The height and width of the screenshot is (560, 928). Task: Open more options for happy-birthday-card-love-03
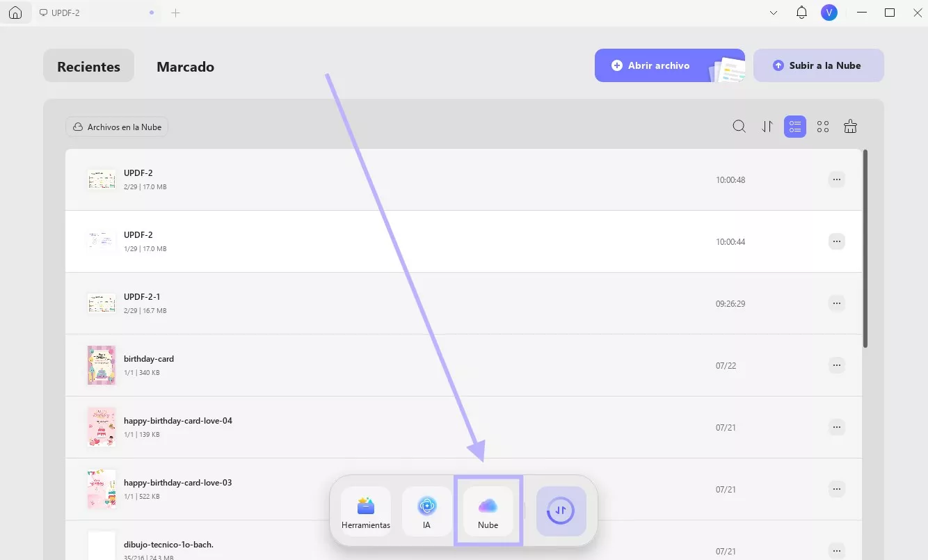(836, 489)
